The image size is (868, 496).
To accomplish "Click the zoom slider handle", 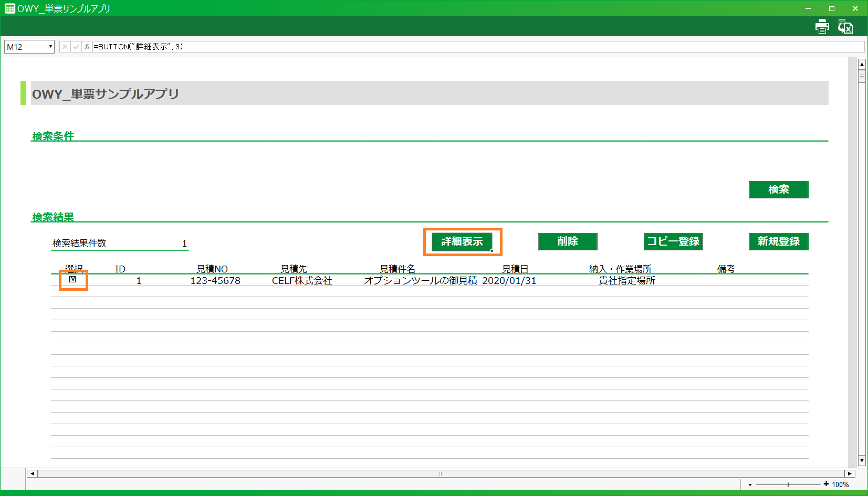I will [788, 484].
